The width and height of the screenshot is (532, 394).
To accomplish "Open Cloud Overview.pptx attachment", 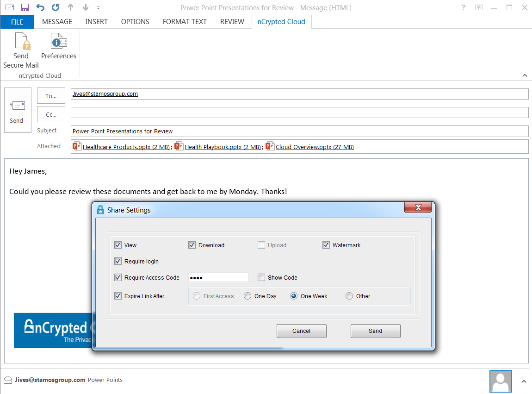I will tap(315, 147).
